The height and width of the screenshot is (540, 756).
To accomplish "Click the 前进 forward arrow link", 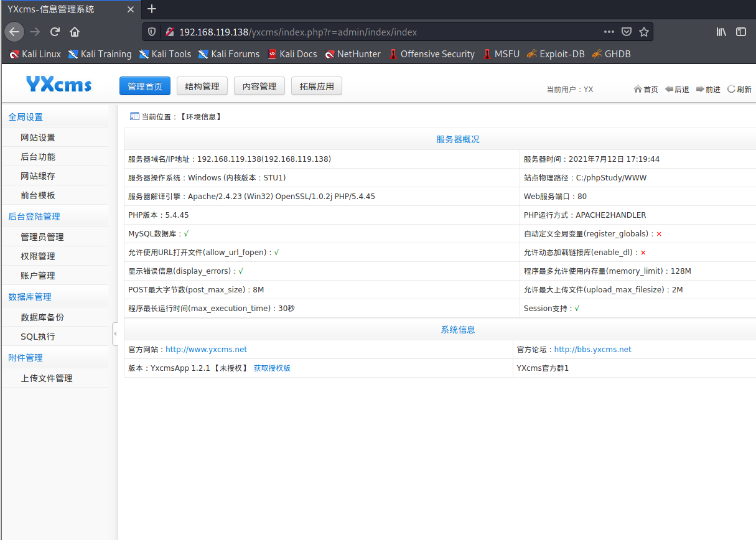I will click(708, 90).
